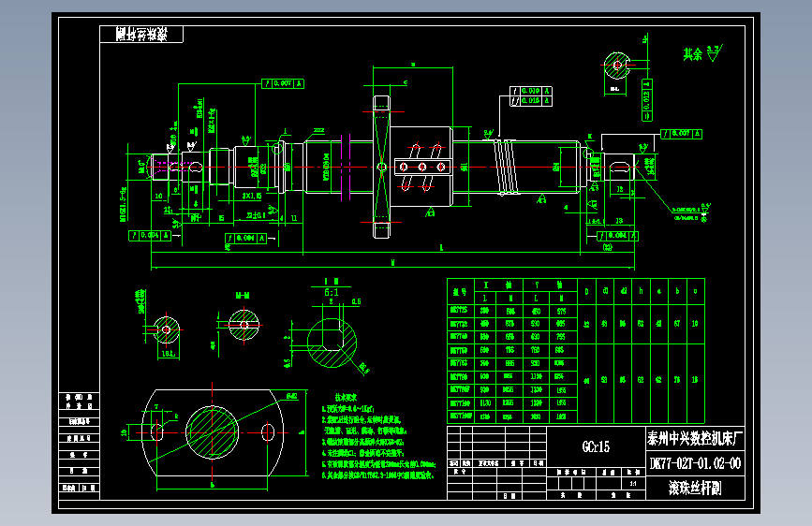Select the 1130 value in the table
812x526 pixels.
[485, 402]
